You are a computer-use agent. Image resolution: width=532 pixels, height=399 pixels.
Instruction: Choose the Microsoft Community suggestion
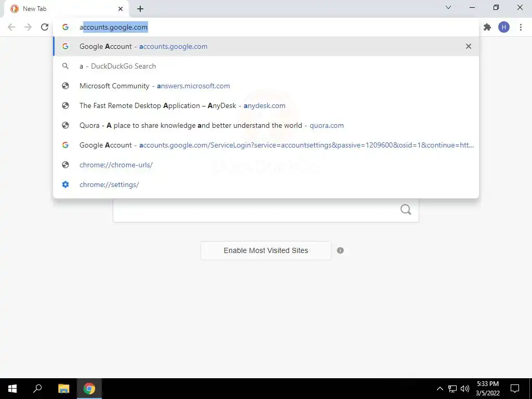click(x=266, y=86)
